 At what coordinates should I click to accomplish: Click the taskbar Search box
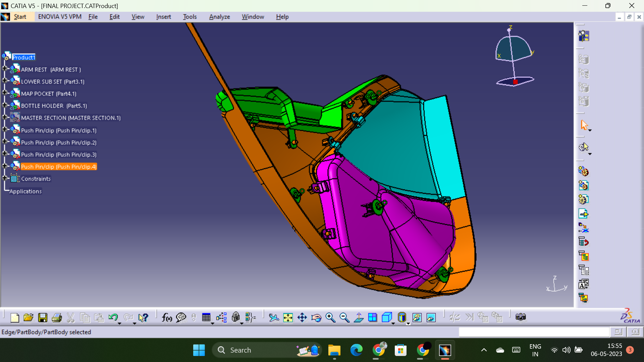[x=267, y=350]
